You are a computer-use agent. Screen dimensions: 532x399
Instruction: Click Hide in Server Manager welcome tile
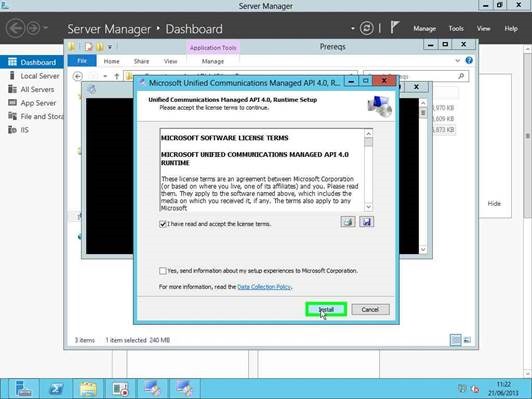tap(494, 204)
